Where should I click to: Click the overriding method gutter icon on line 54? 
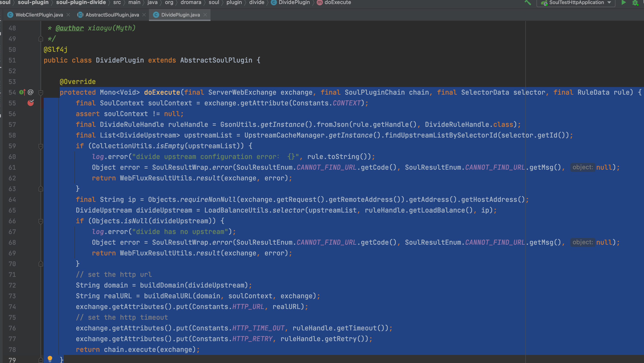click(x=22, y=92)
